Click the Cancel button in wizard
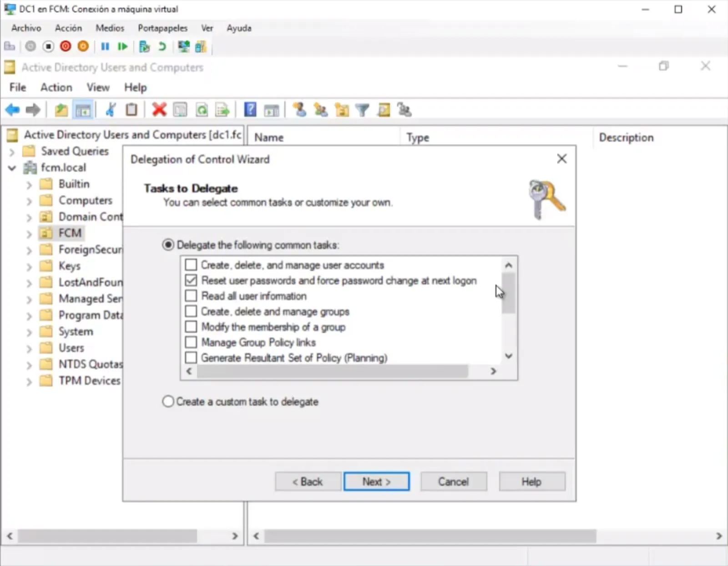The image size is (728, 566). [x=453, y=482]
